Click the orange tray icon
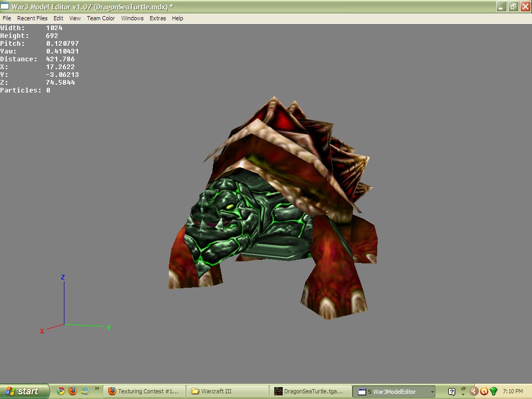Screen dimensions: 532x399 (x=484, y=392)
